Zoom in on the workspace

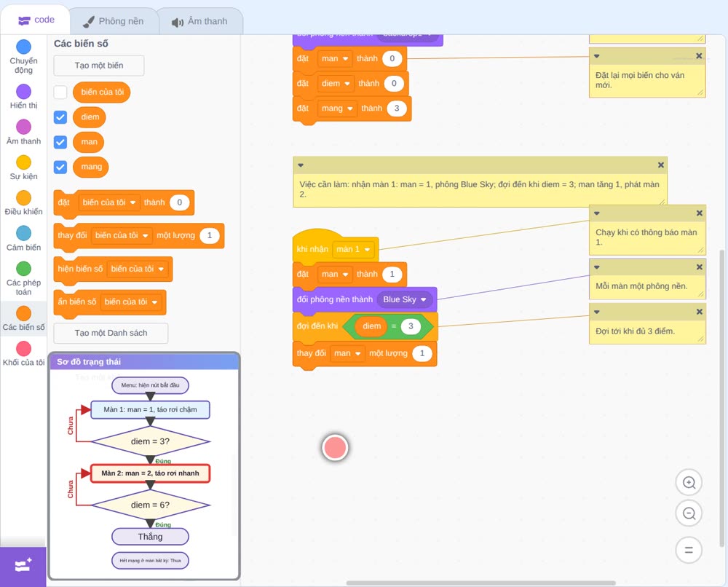click(x=689, y=483)
